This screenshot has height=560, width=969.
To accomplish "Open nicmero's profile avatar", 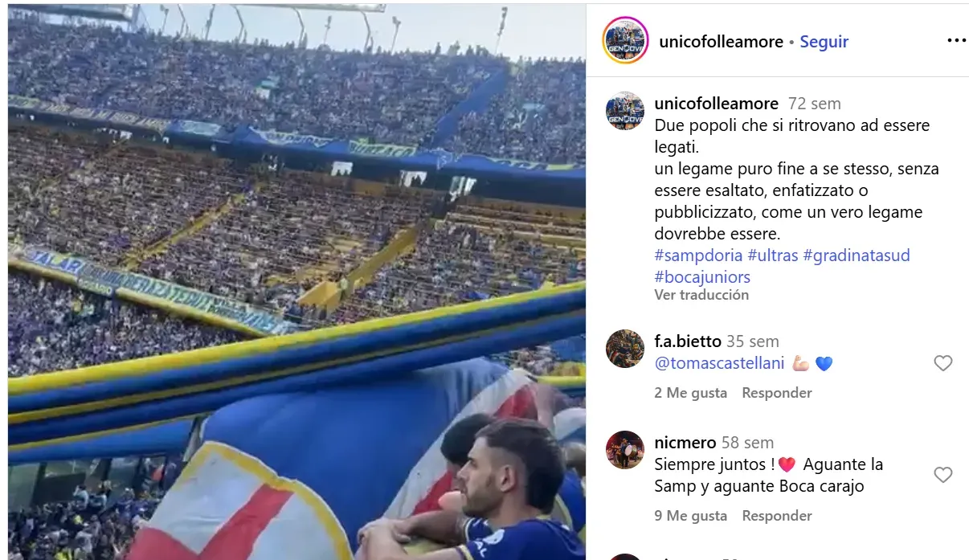I will (625, 450).
